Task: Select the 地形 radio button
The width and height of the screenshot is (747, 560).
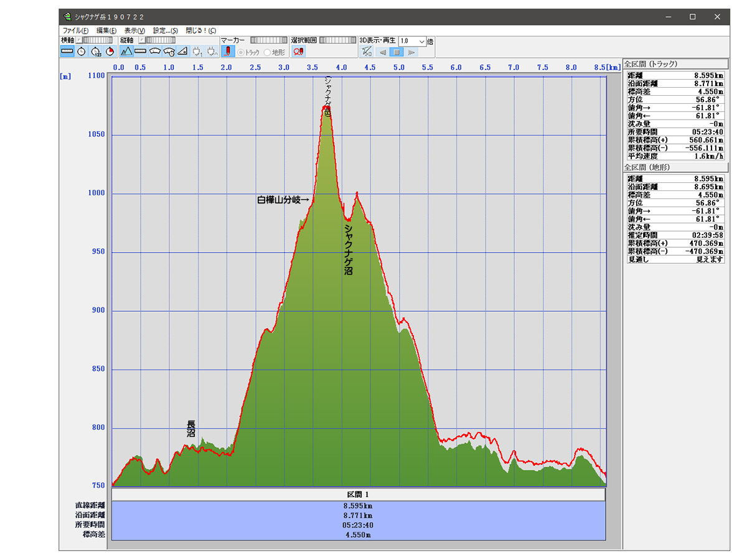Action: pos(268,52)
